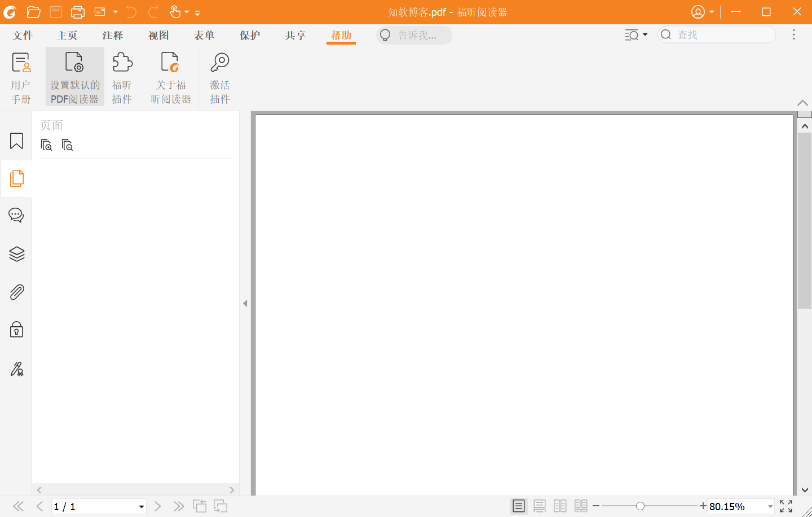Click the 查找 search field
This screenshot has height=517, width=812.
pyautogui.click(x=717, y=34)
